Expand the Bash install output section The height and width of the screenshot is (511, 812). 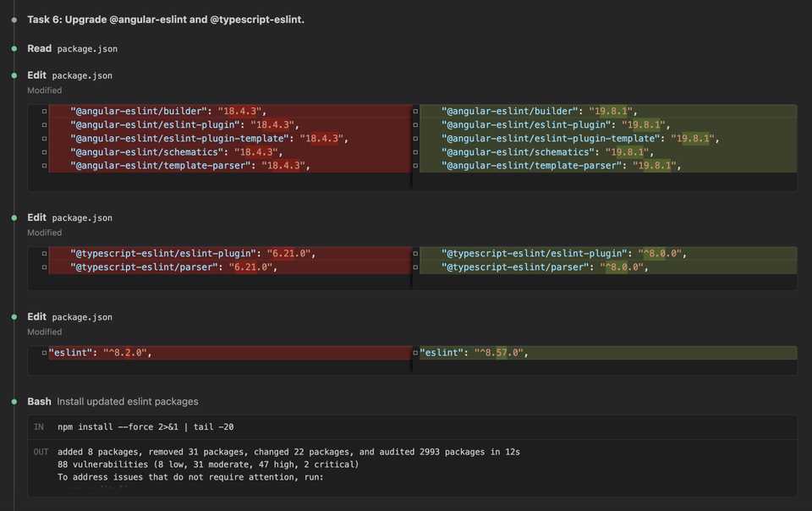39,401
